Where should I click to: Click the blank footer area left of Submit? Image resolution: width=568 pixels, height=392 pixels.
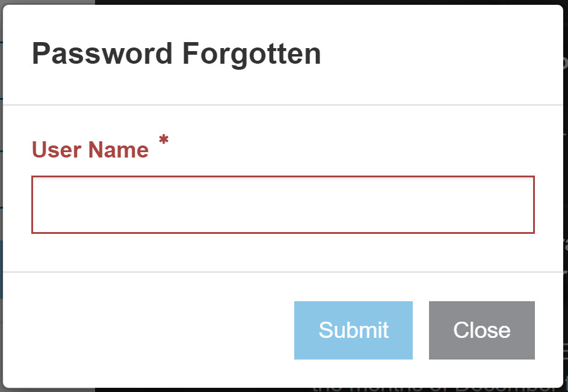point(150,330)
